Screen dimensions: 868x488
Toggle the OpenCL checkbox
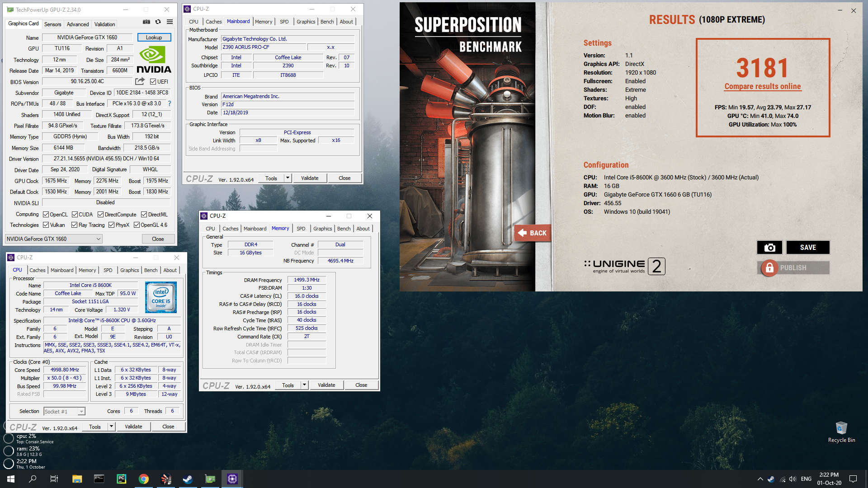(46, 215)
